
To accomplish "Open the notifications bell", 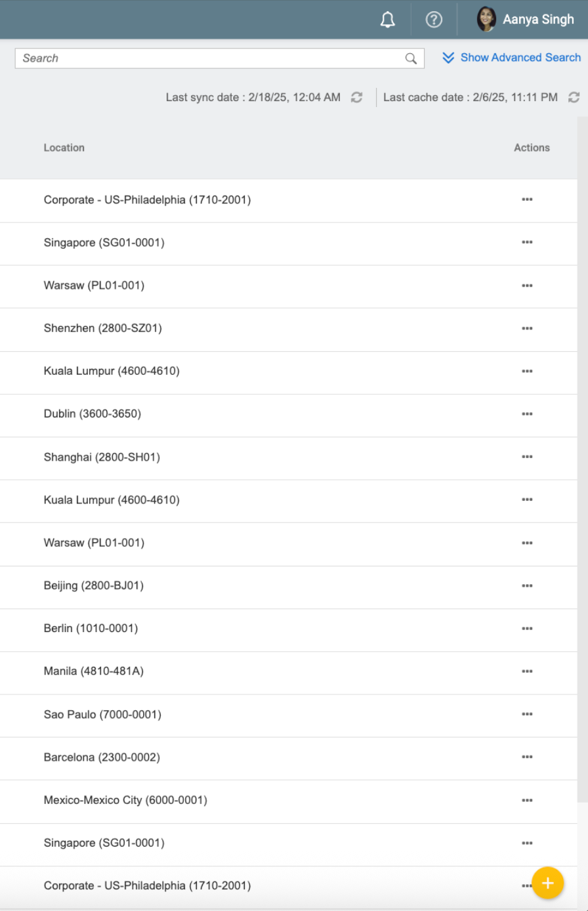I will click(x=388, y=20).
